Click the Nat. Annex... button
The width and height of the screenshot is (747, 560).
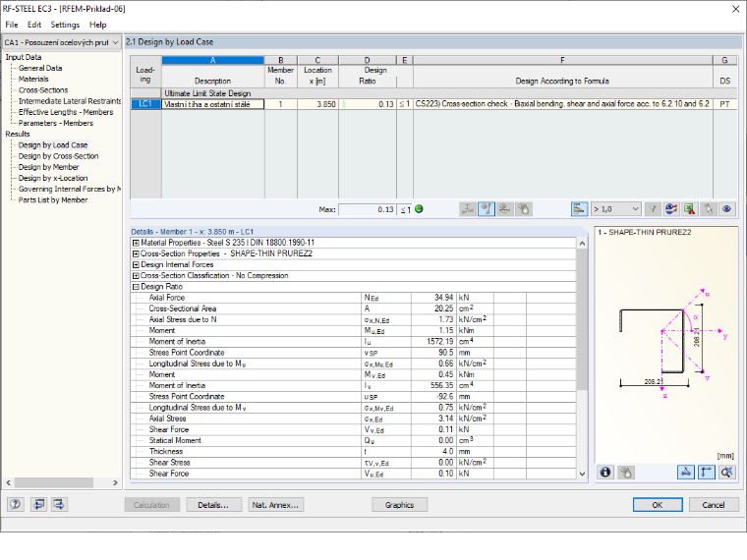coord(275,505)
